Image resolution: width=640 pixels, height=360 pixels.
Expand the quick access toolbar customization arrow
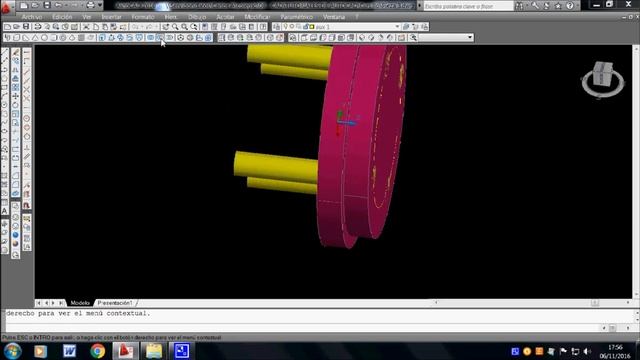100,6
